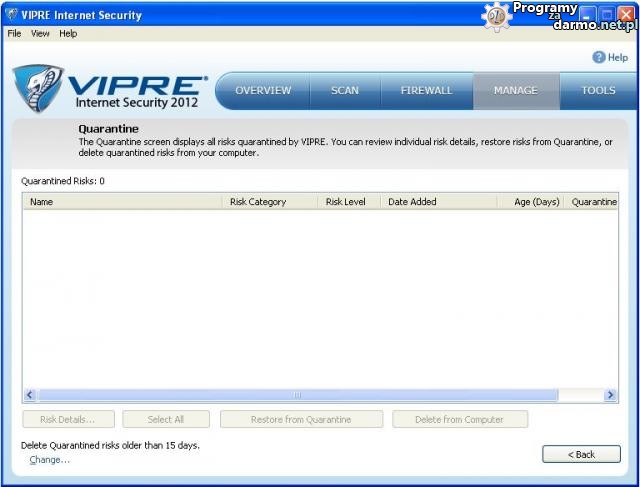Viewport: 640px width, 487px height.
Task: Click the Change... link
Action: click(49, 460)
